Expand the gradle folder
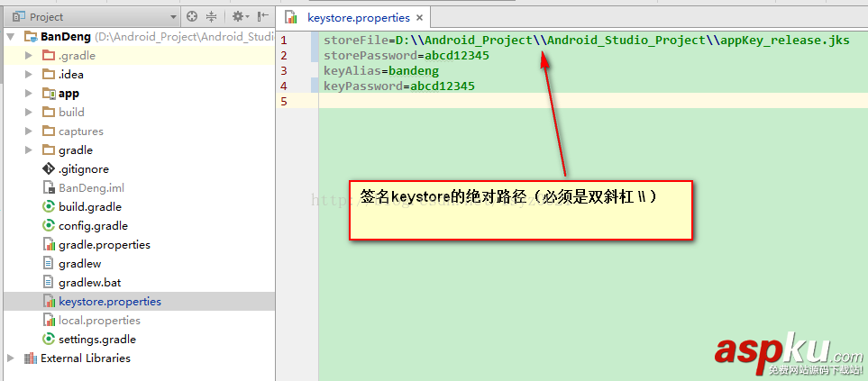The height and width of the screenshot is (381, 868). (29, 150)
